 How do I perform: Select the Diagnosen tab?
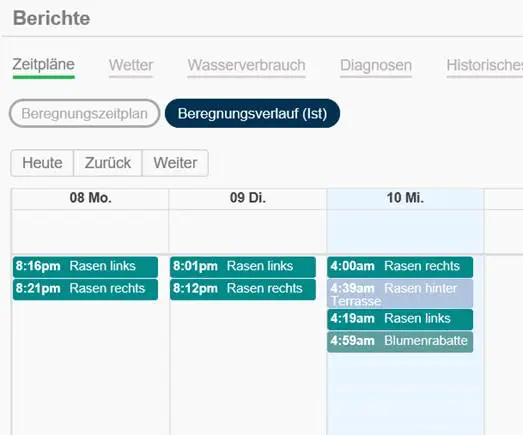coord(376,66)
